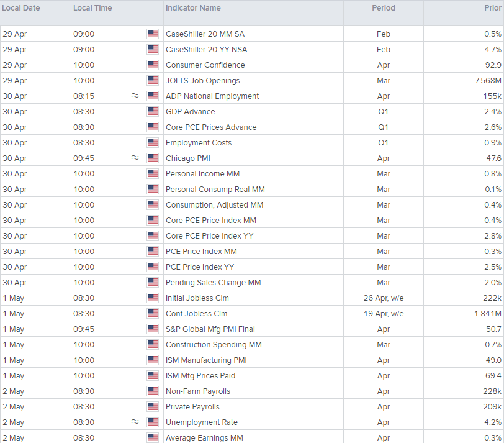
Task: Click the 228k prior value for Non-Farm Payrolls
Action: coord(492,391)
